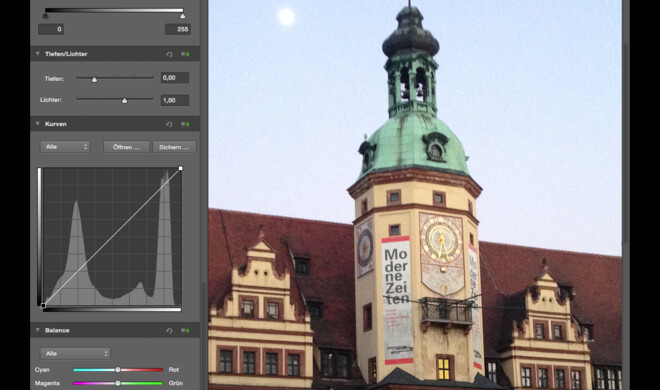The image size is (660, 390).
Task: Toggle the Tiefen/Lichter adjustment on/off
Action: coord(185,54)
